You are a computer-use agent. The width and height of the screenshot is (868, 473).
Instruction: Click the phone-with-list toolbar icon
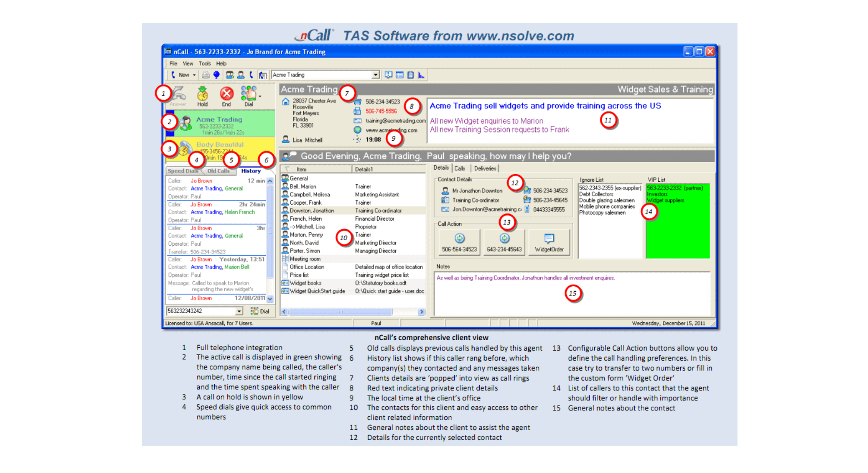click(x=262, y=75)
